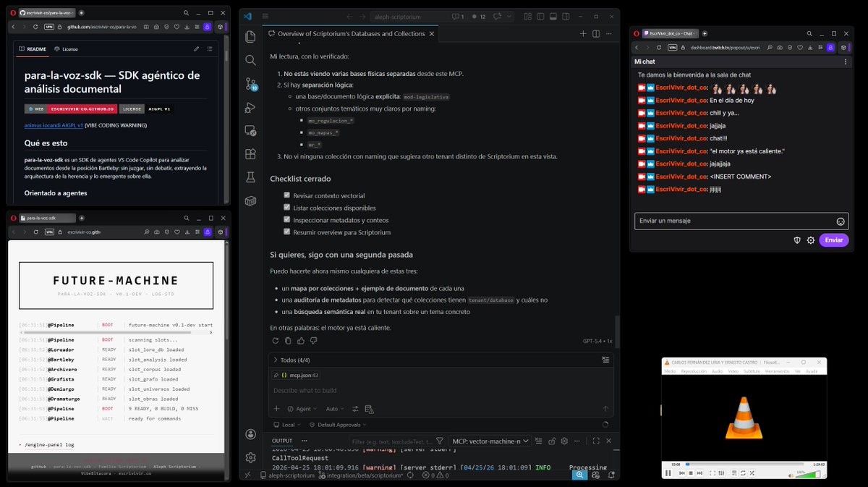Viewport: 868px width, 487px height.
Task: Click integration/beta/scriptorium branch in status bar
Action: pyautogui.click(x=367, y=475)
